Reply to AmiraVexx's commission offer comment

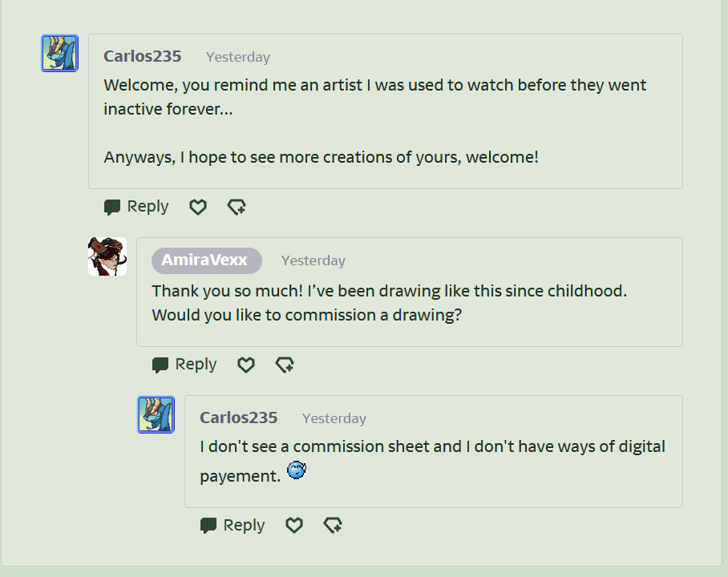point(185,365)
